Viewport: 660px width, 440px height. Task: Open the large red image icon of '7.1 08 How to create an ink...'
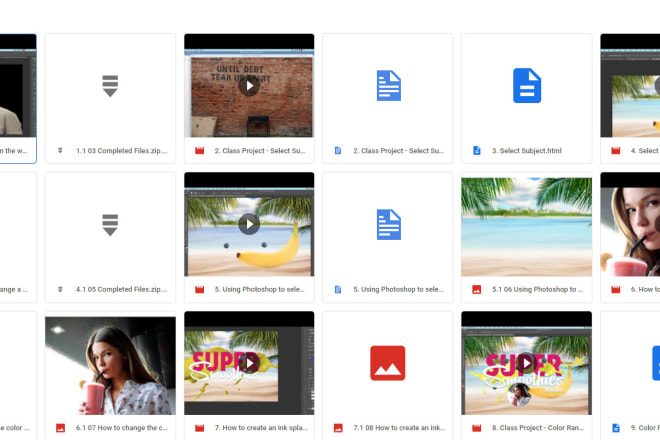pos(388,363)
